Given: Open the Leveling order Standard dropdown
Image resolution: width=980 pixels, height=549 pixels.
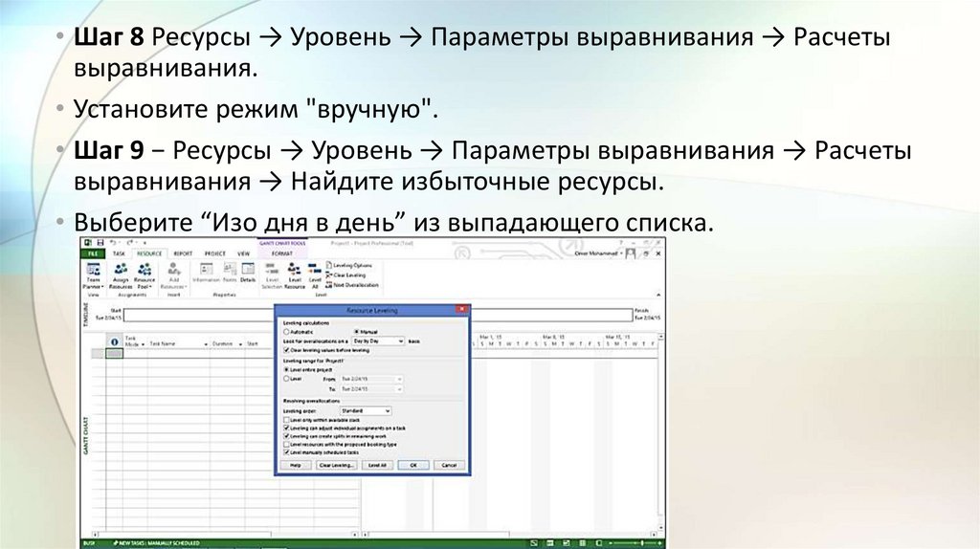Looking at the screenshot, I should (366, 411).
